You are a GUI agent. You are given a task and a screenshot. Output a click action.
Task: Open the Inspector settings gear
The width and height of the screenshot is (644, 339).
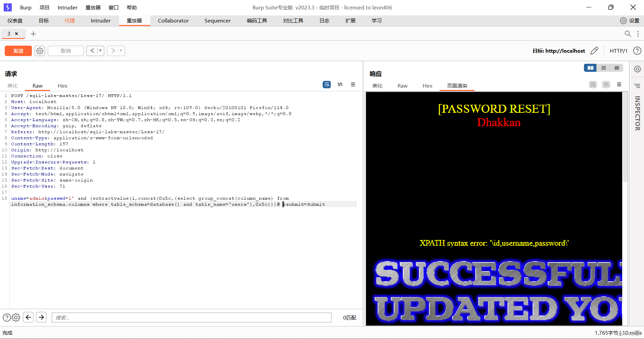point(637,69)
